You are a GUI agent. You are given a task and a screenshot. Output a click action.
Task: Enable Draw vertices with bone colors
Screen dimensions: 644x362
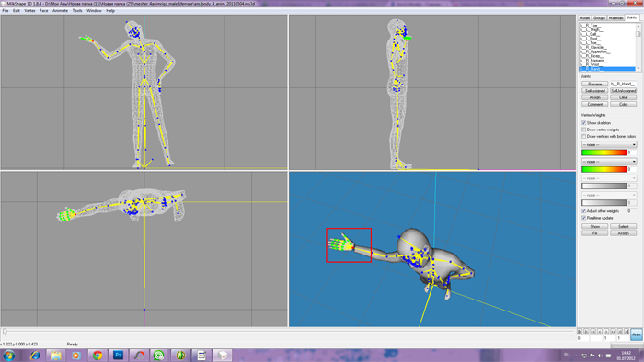583,136
